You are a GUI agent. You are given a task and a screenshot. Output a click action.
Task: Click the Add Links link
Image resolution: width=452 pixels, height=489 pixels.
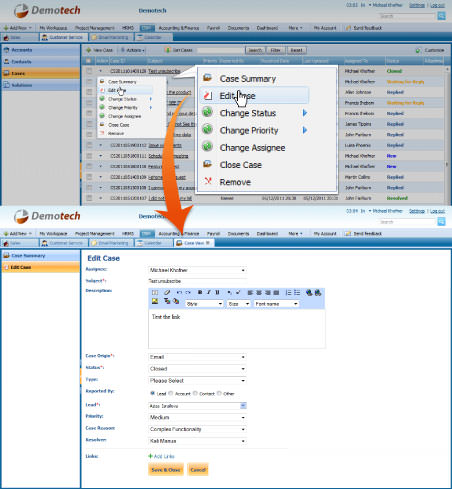[x=161, y=456]
